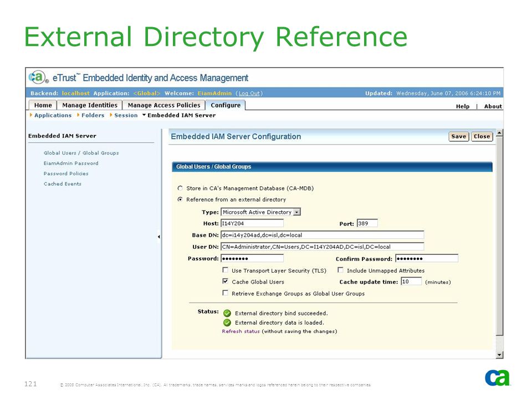The width and height of the screenshot is (532, 399).
Task: Switch to the Configure tab
Action: coord(226,105)
